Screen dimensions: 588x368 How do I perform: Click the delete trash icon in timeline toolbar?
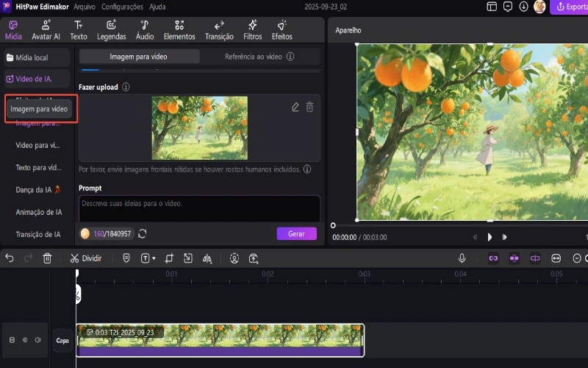click(47, 258)
